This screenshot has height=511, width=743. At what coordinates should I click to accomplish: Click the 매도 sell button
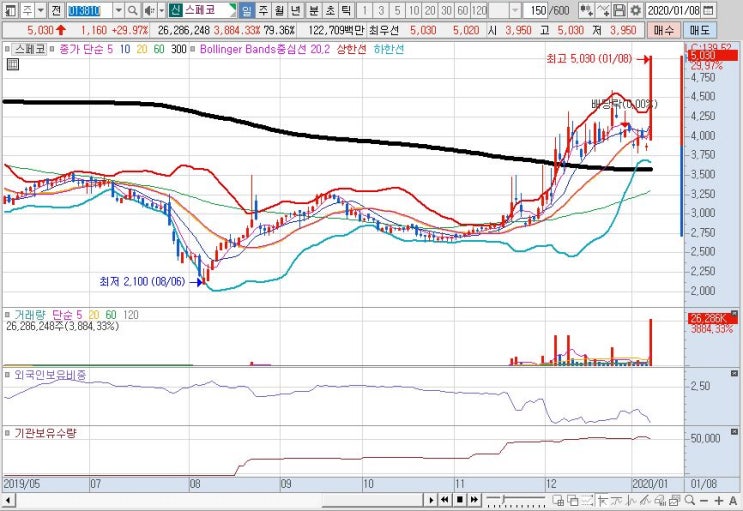(x=699, y=30)
